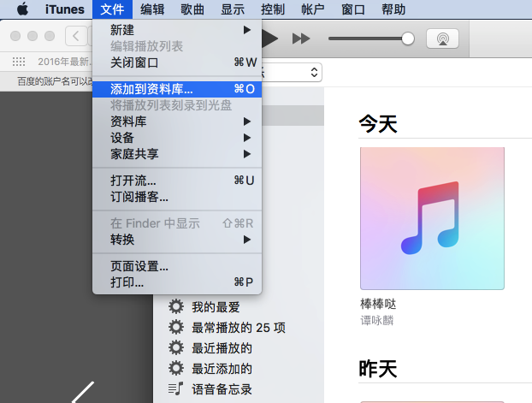Screen dimensions: 532x403
Task: Skip to next track with fast-forward
Action: (301, 39)
